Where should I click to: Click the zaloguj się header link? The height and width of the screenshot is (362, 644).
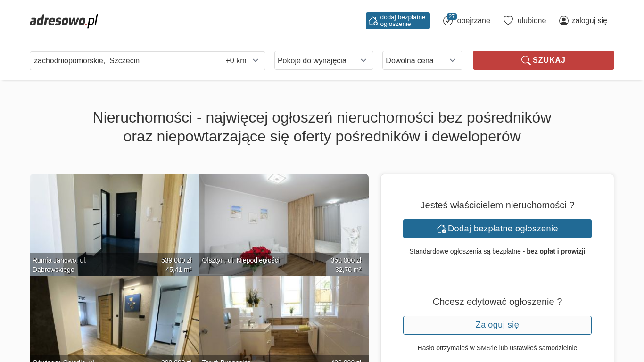(589, 21)
